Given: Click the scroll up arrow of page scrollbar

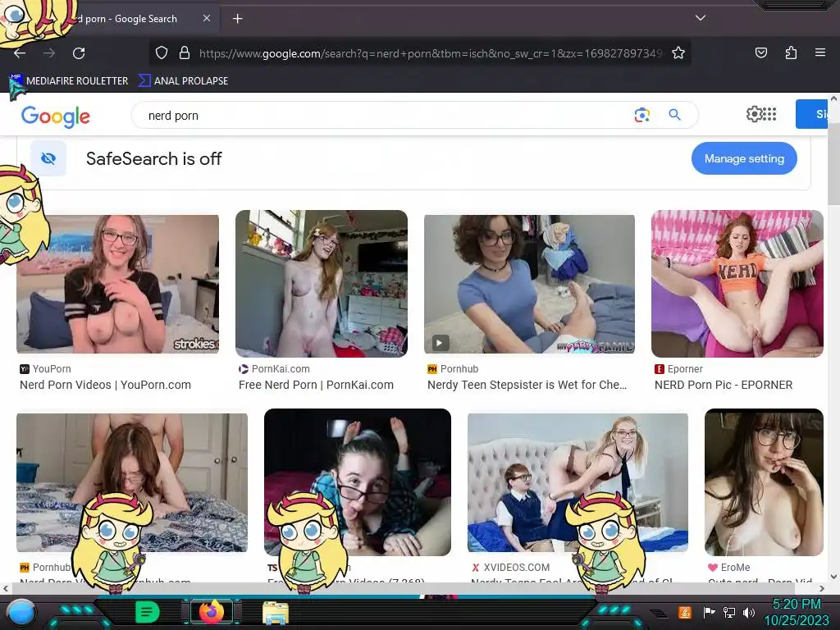Looking at the screenshot, I should tap(833, 99).
